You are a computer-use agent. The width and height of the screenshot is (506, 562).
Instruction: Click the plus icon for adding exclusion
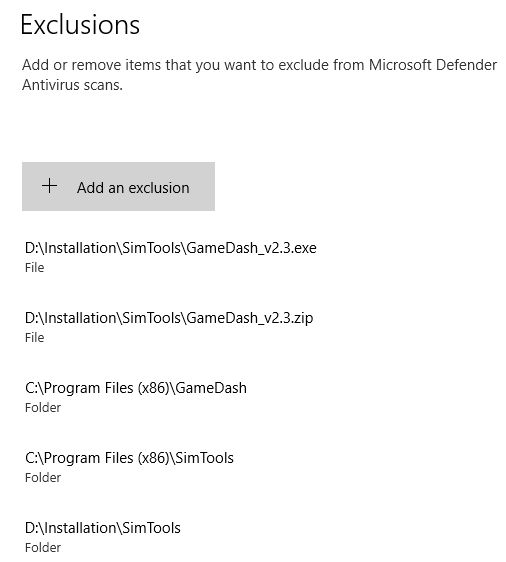pos(49,186)
